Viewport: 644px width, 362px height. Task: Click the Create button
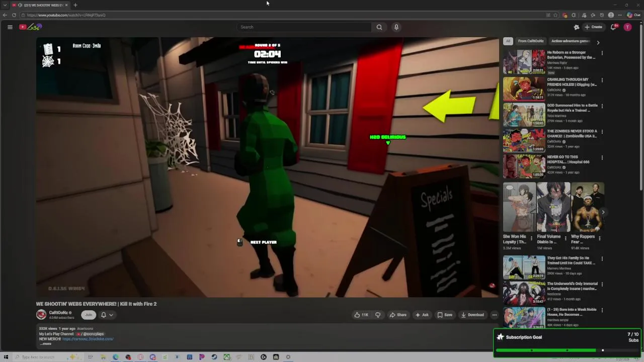[x=594, y=27]
